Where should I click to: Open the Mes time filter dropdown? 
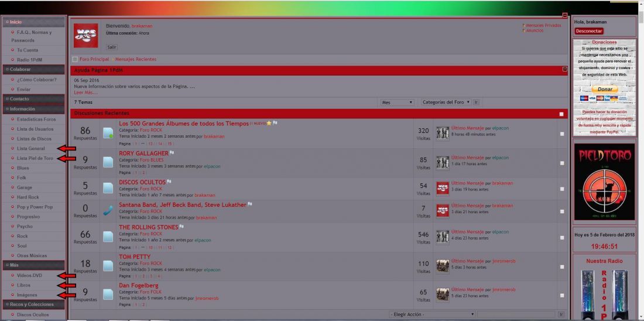(397, 103)
